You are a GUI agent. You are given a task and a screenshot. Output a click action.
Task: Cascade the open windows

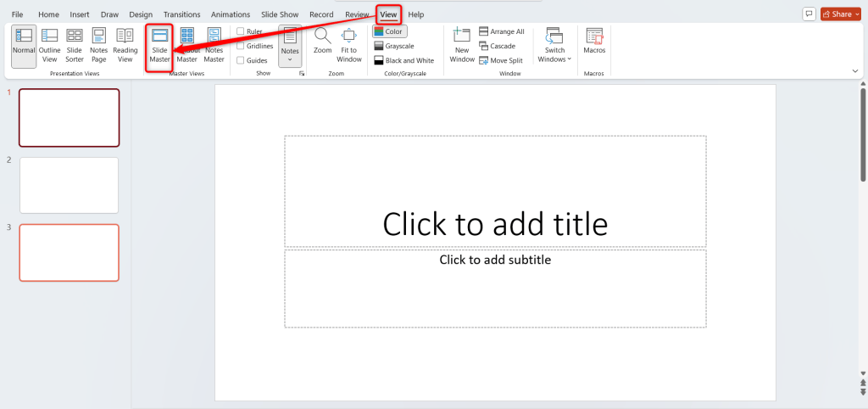(497, 46)
